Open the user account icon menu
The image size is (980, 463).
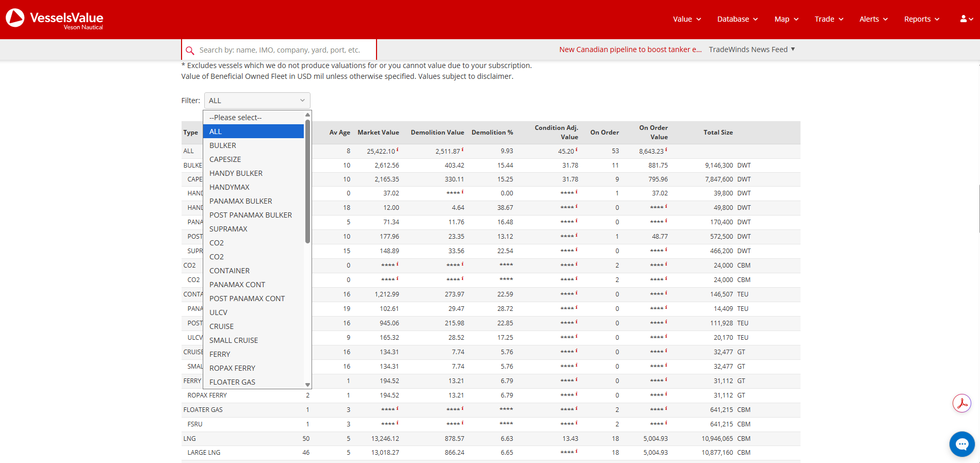[967, 19]
